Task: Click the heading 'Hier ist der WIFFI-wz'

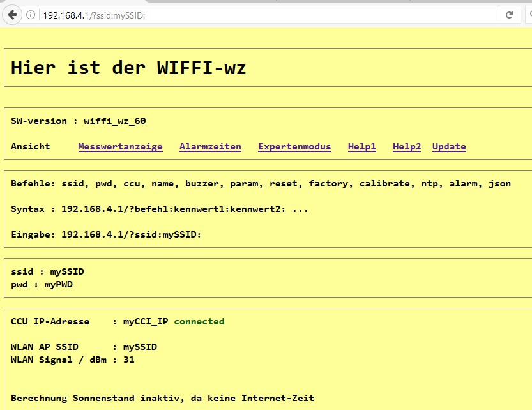Action: point(128,68)
